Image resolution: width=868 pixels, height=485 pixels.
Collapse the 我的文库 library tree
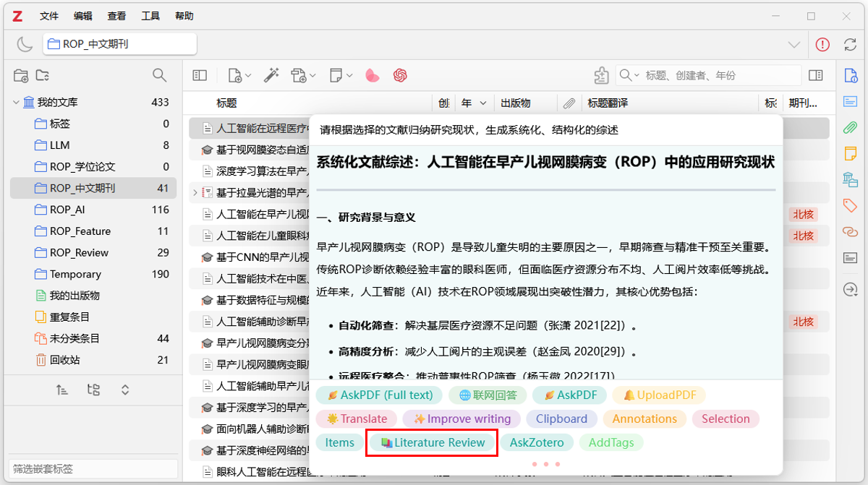[16, 103]
